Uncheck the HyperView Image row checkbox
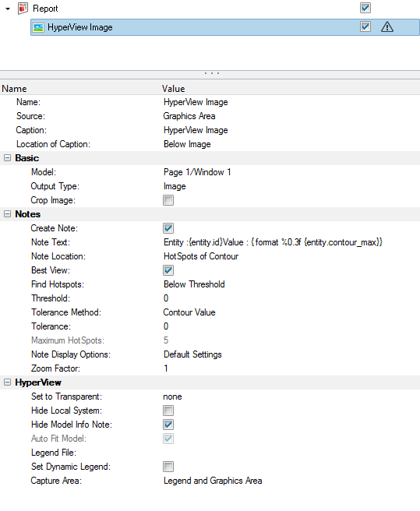The width and height of the screenshot is (420, 511). pyautogui.click(x=365, y=26)
